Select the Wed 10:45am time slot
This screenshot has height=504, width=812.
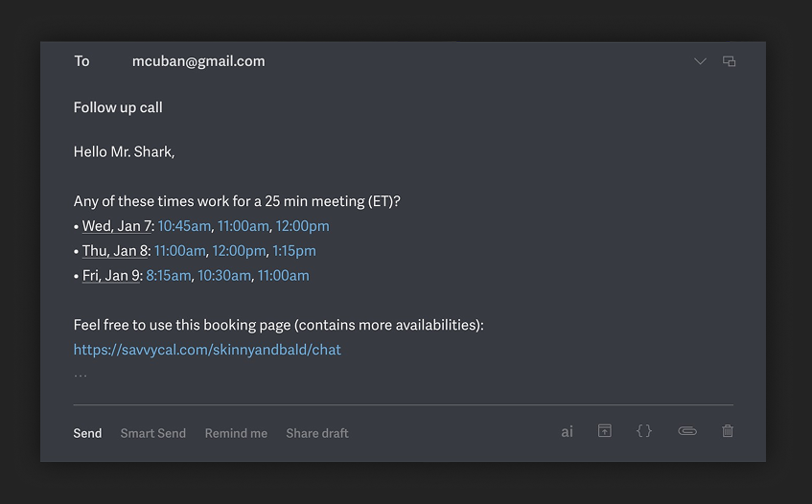pos(184,226)
